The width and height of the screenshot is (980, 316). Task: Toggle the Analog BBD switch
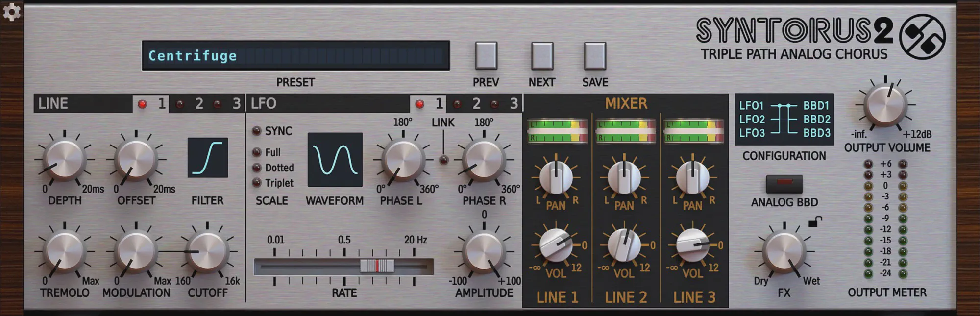784,183
